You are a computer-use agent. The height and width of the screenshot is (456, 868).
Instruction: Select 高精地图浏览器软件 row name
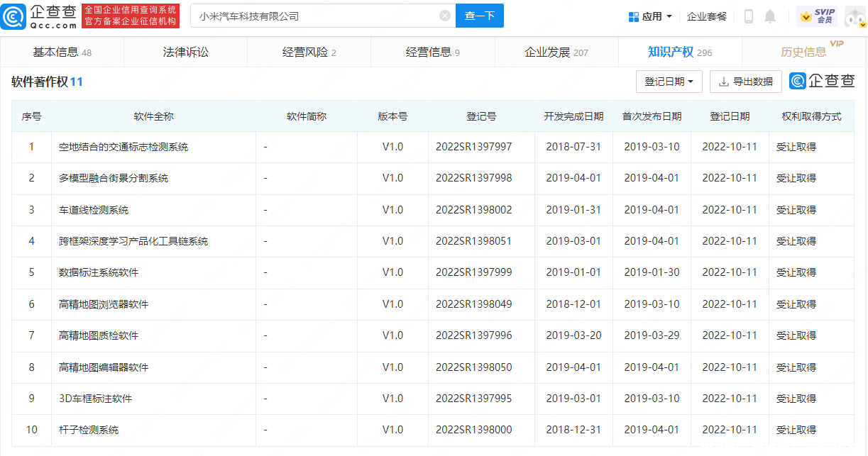[104, 304]
